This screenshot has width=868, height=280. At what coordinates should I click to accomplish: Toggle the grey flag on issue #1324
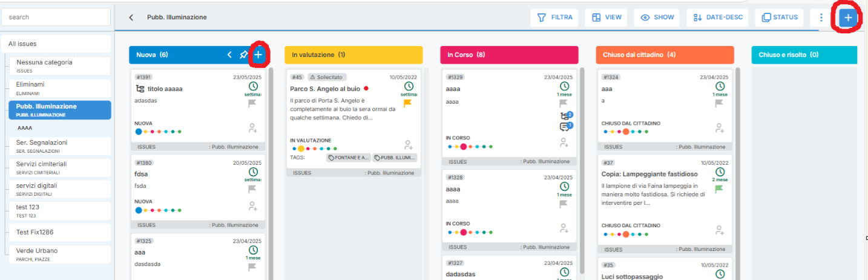(x=719, y=104)
